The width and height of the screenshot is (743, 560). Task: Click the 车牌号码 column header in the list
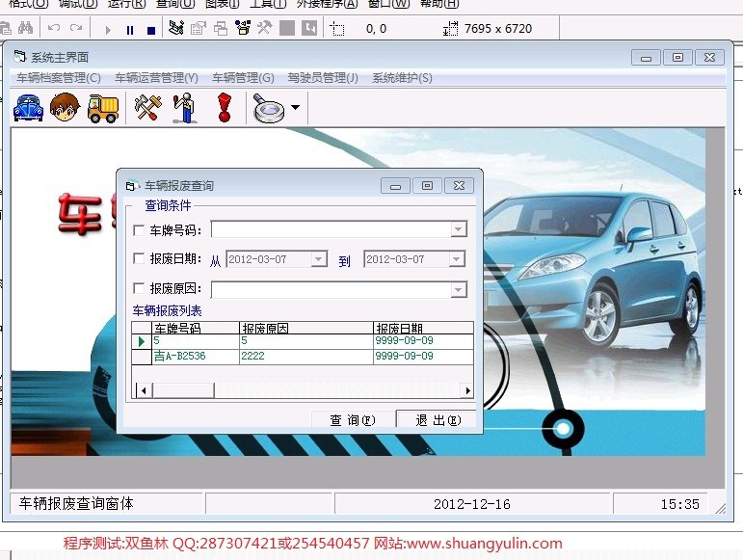coord(196,328)
